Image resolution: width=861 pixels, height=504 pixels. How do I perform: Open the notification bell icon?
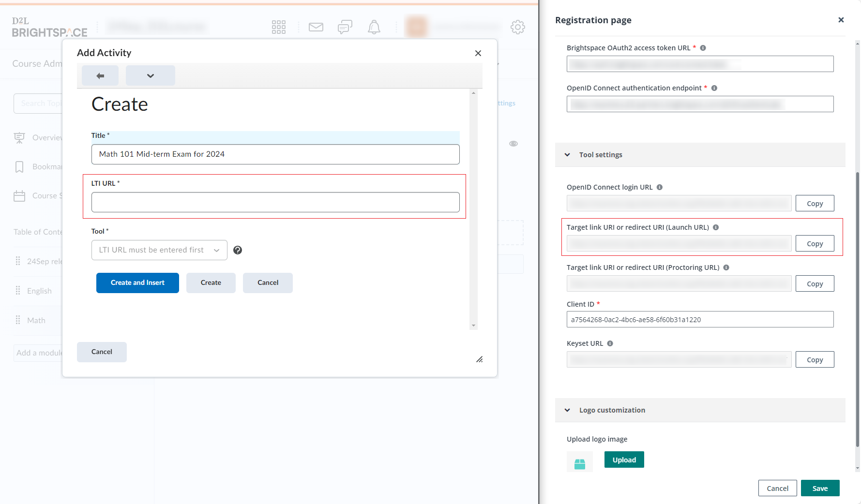[x=374, y=27]
